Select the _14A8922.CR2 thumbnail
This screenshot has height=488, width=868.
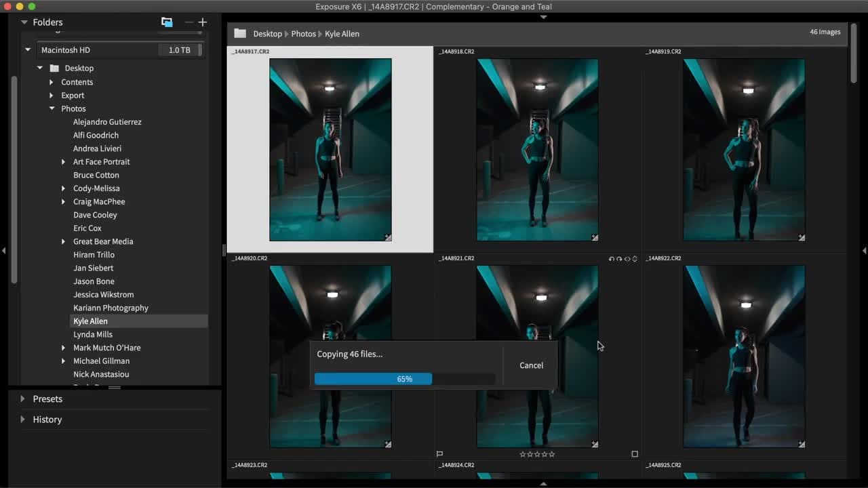744,357
